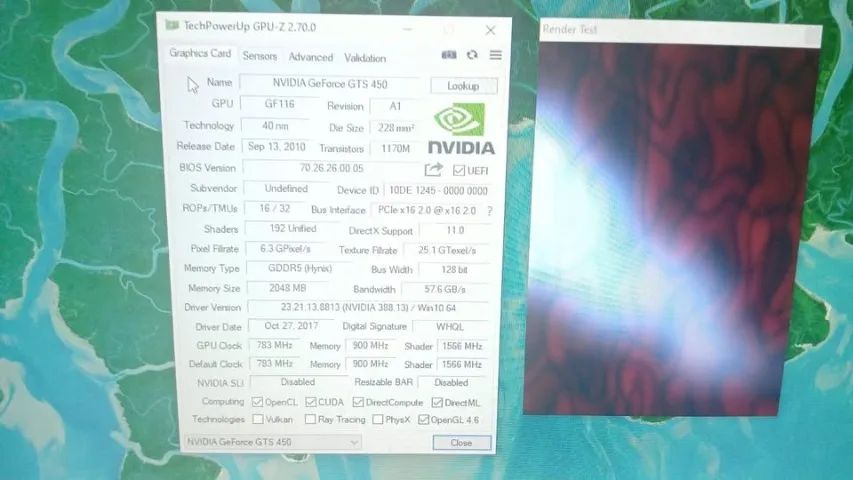Screen dimensions: 853x480
Task: Click the Transistors value 1170M
Action: tap(395, 149)
